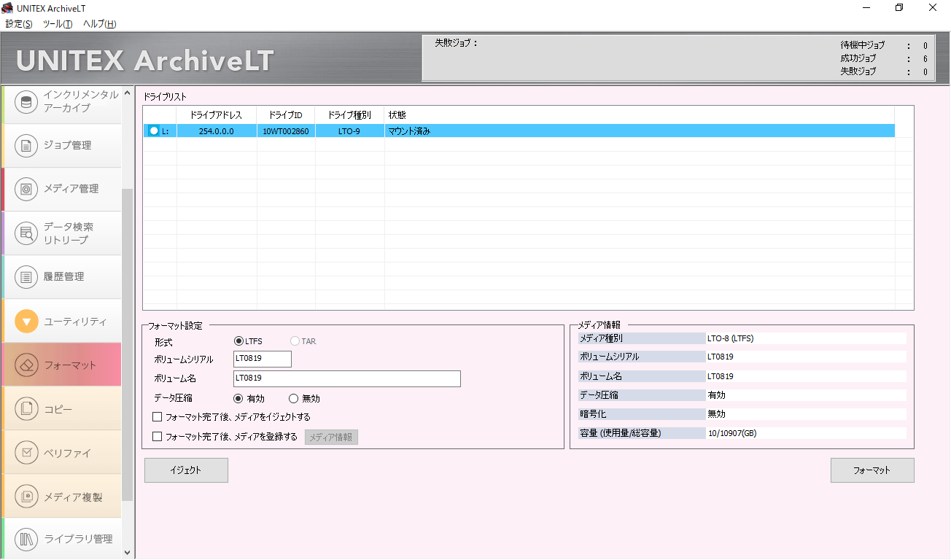Click the コピー sidebar icon
This screenshot has height=560, width=951.
coord(26,409)
